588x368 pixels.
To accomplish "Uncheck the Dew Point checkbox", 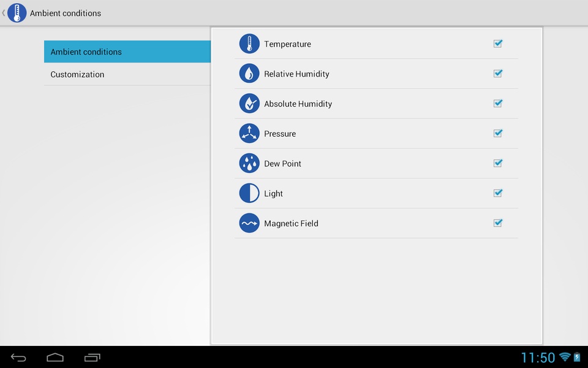I will pos(498,163).
